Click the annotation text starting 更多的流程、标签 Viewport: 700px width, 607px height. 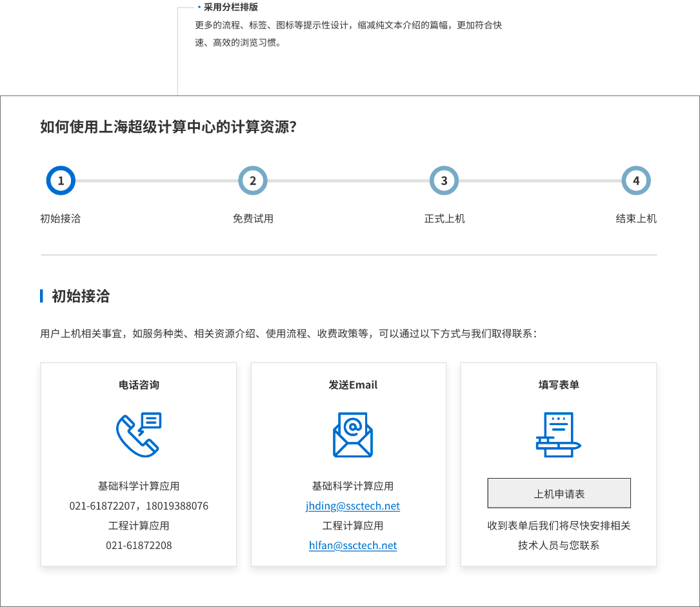click(x=348, y=34)
